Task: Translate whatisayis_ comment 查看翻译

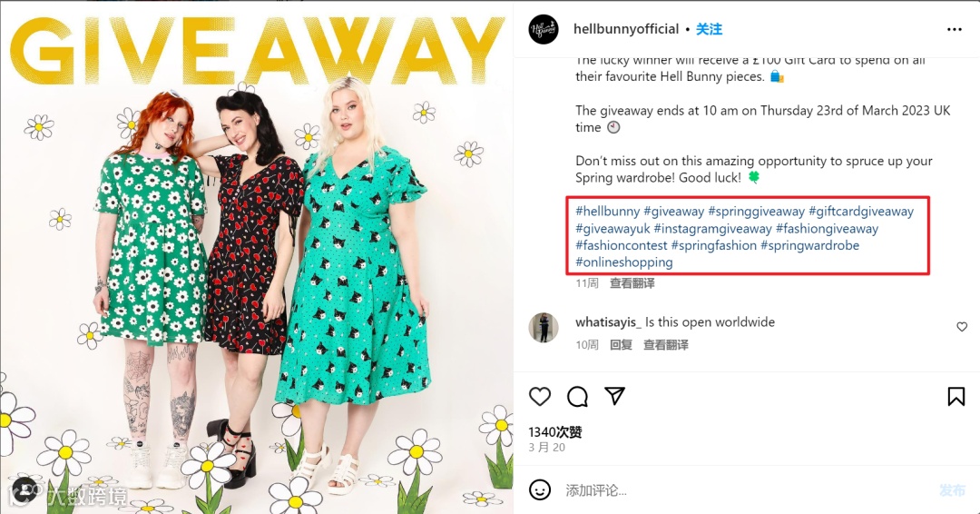Action: pyautogui.click(x=666, y=344)
